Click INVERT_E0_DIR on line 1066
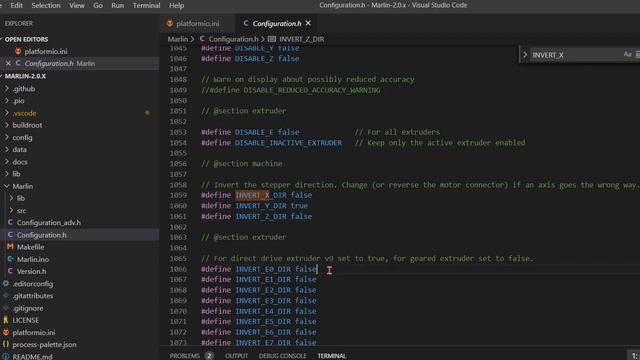Image resolution: width=640 pixels, height=360 pixels. pyautogui.click(x=263, y=269)
